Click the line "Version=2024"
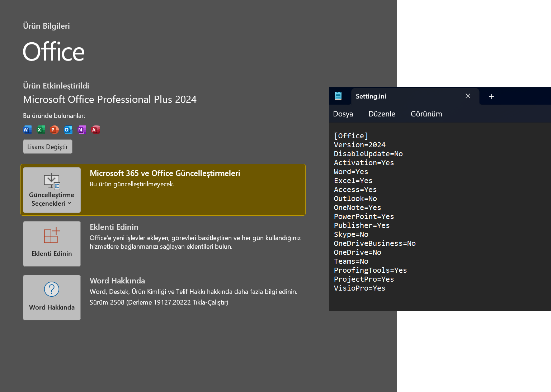Image resolution: width=551 pixels, height=392 pixels. [360, 145]
